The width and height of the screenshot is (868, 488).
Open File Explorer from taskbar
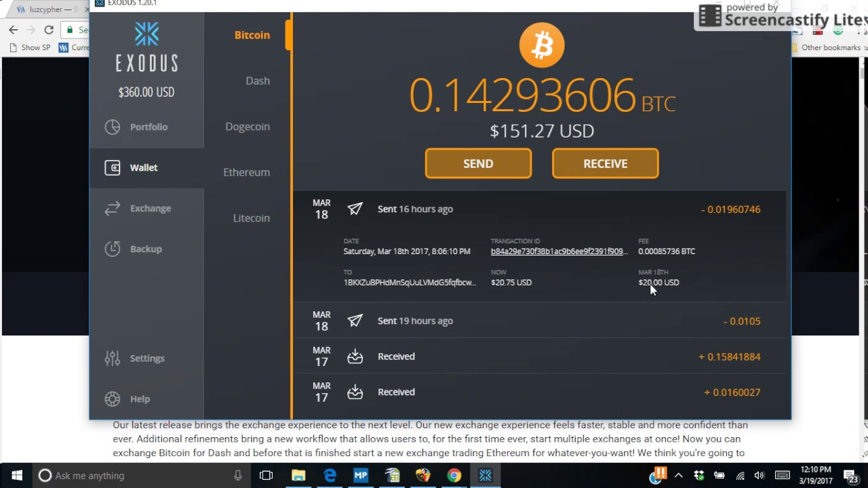click(298, 476)
